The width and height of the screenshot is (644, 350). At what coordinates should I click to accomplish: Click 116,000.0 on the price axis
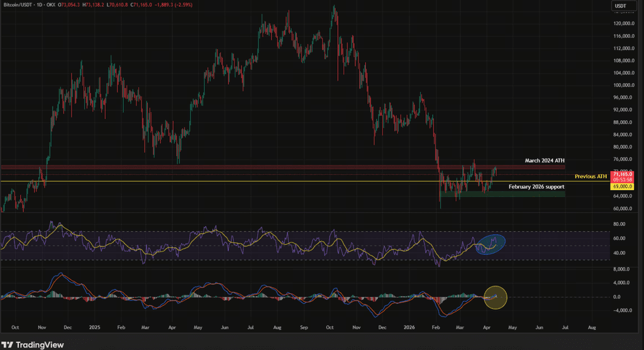click(x=625, y=36)
